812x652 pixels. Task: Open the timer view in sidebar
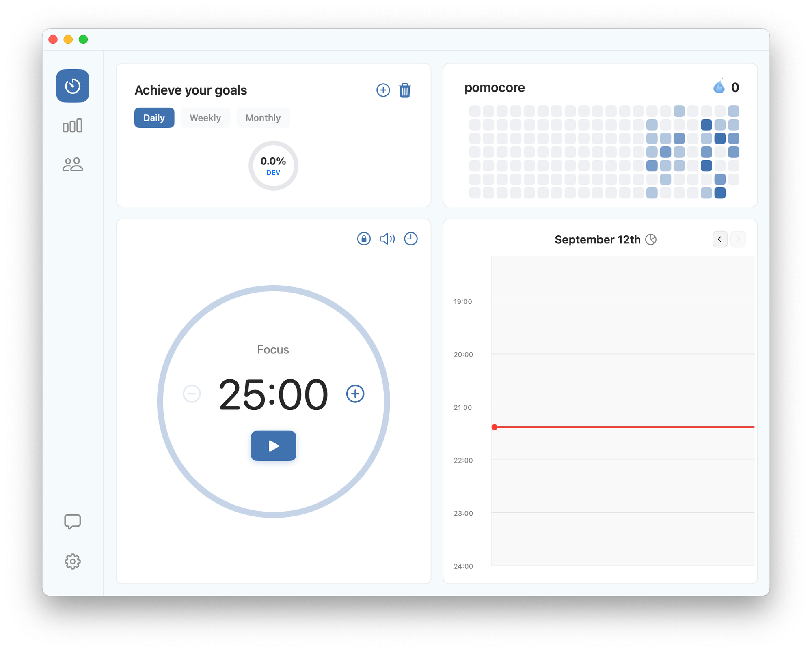(x=73, y=86)
